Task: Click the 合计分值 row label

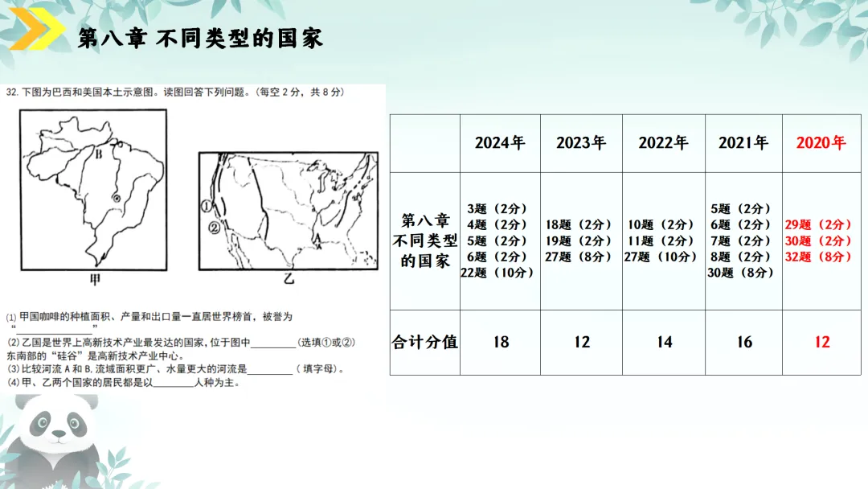Action: click(424, 342)
